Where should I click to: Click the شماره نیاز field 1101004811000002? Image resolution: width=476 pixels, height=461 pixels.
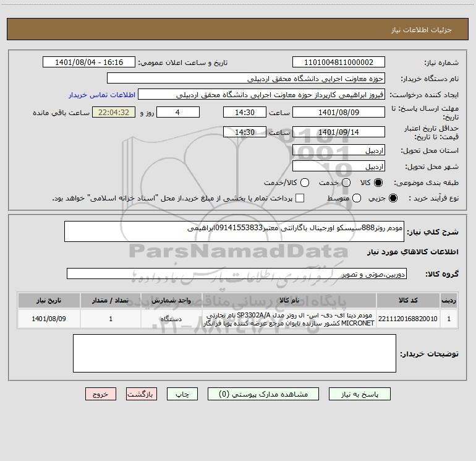pyautogui.click(x=339, y=62)
